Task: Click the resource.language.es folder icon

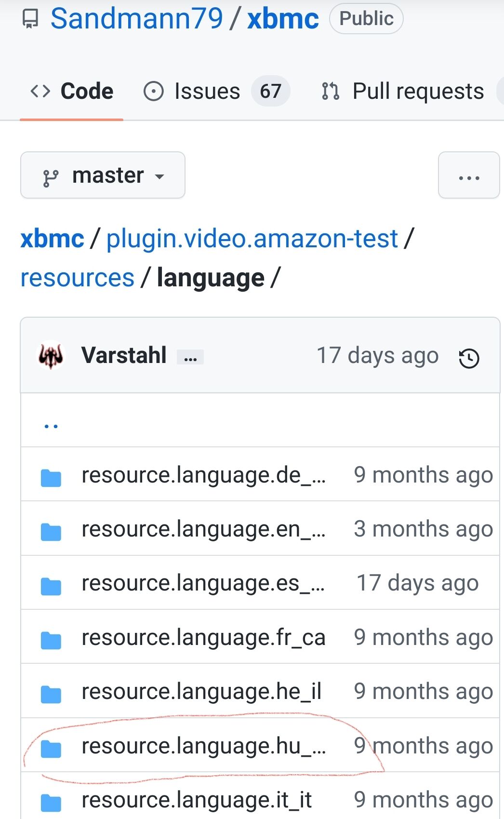Action: (x=51, y=586)
